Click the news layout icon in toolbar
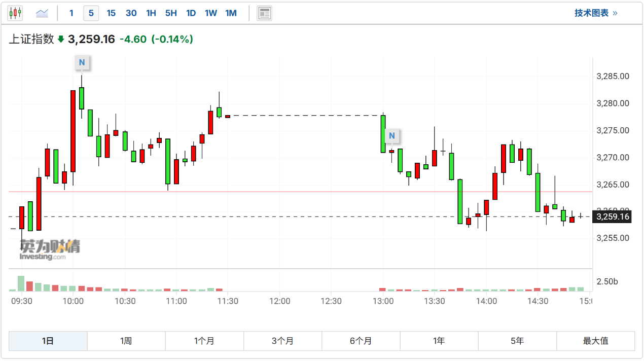This screenshot has width=644, height=361. 264,13
